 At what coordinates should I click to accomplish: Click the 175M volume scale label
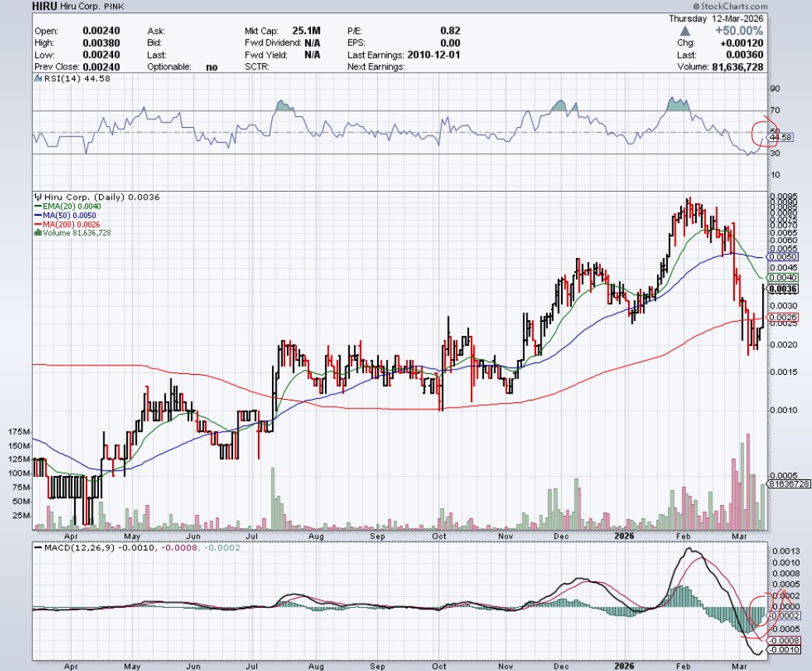[19, 432]
